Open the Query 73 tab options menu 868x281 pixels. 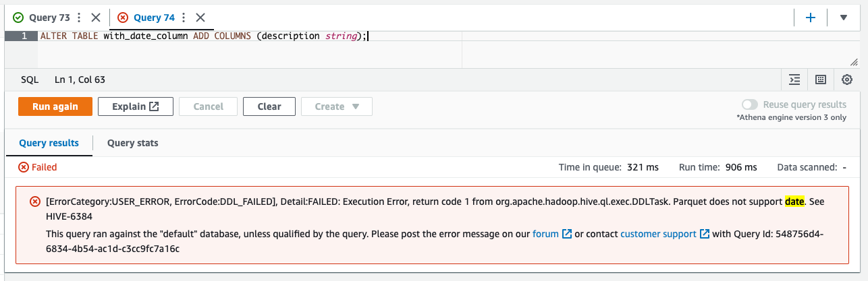point(80,18)
